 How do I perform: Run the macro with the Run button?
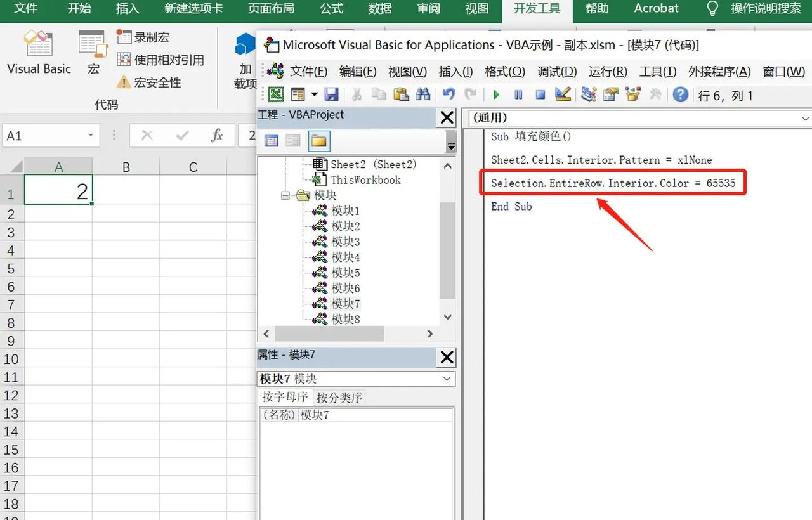pyautogui.click(x=497, y=94)
